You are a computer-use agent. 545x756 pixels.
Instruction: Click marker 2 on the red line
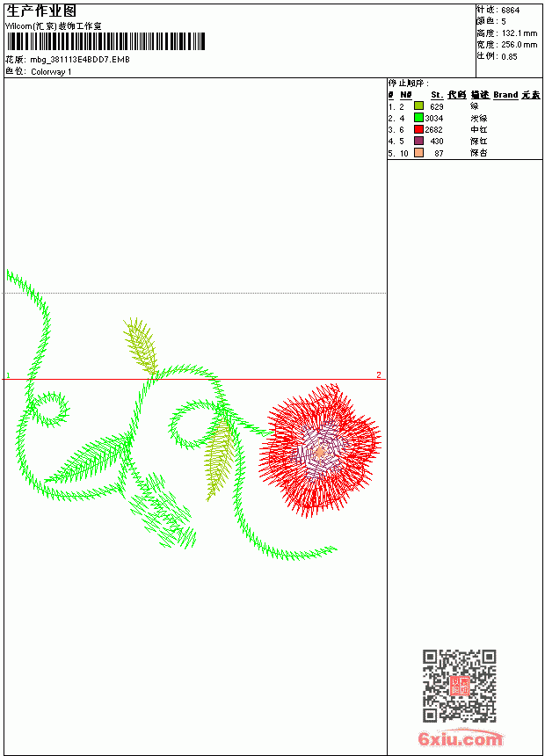pos(379,374)
